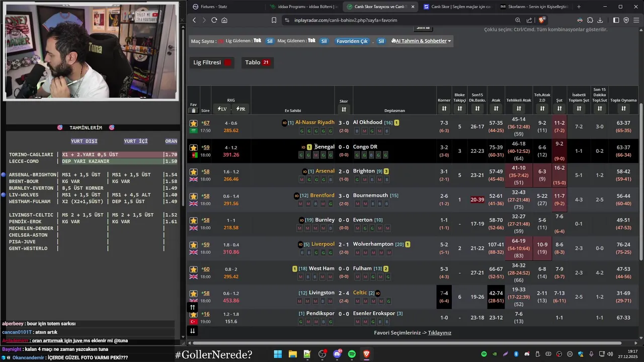Open File Explorer from taskbar
Image resolution: width=644 pixels, height=362 pixels.
(292, 354)
